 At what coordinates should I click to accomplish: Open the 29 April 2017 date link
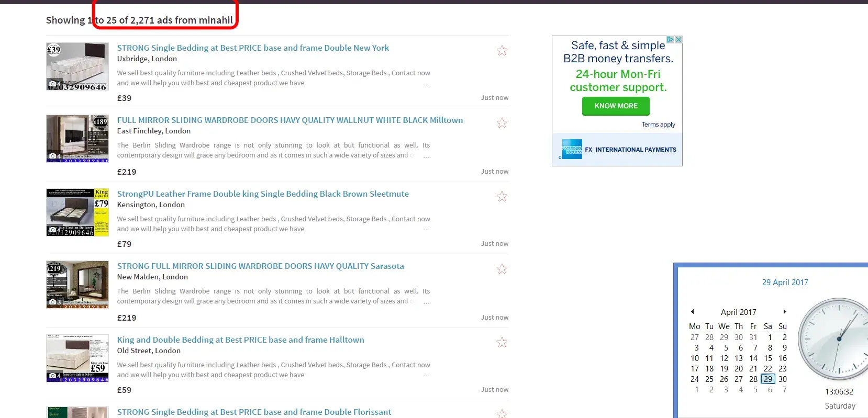tap(785, 283)
